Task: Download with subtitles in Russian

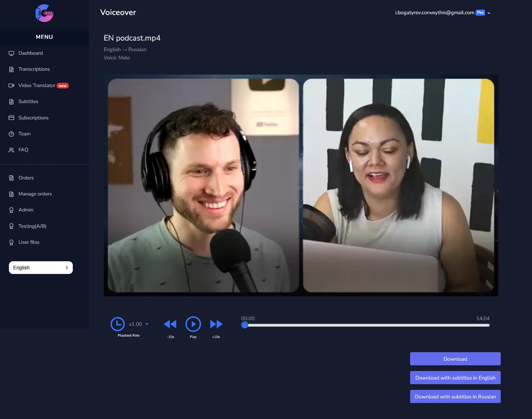Action: coord(455,397)
